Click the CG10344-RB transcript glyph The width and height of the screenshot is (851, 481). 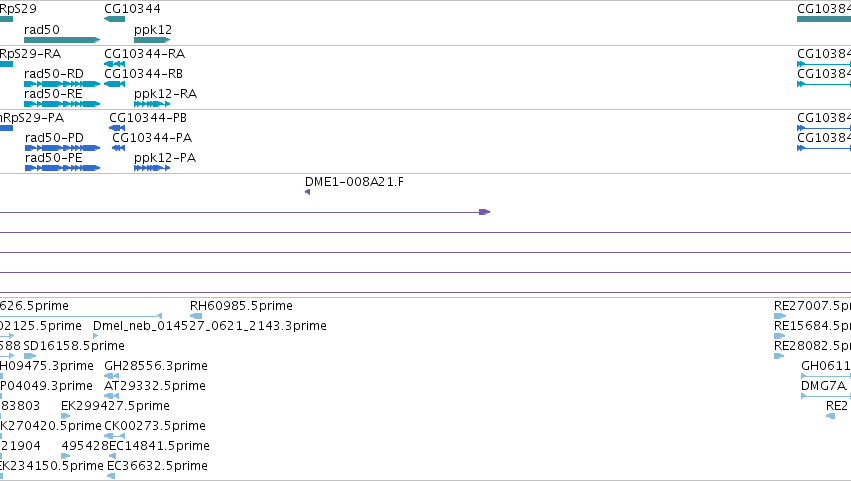click(115, 84)
